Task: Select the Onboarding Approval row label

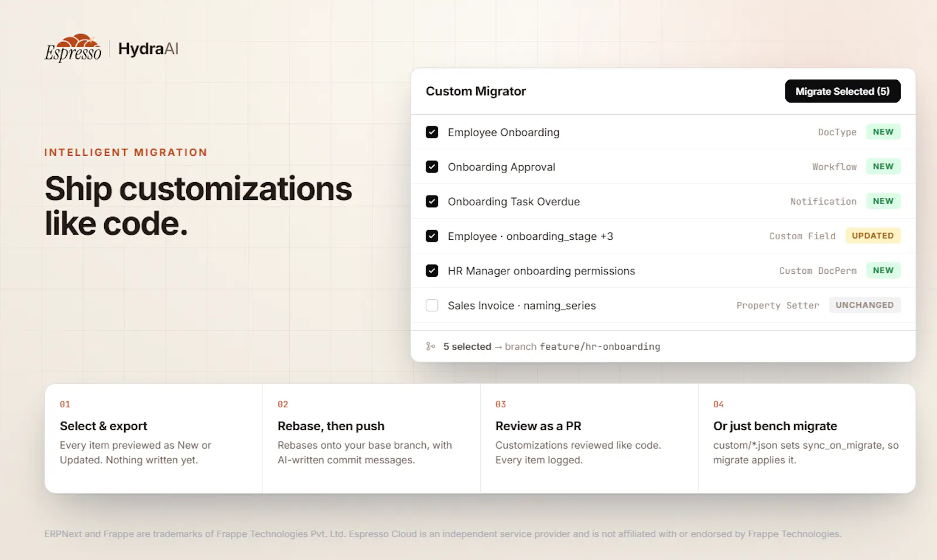Action: pyautogui.click(x=501, y=167)
